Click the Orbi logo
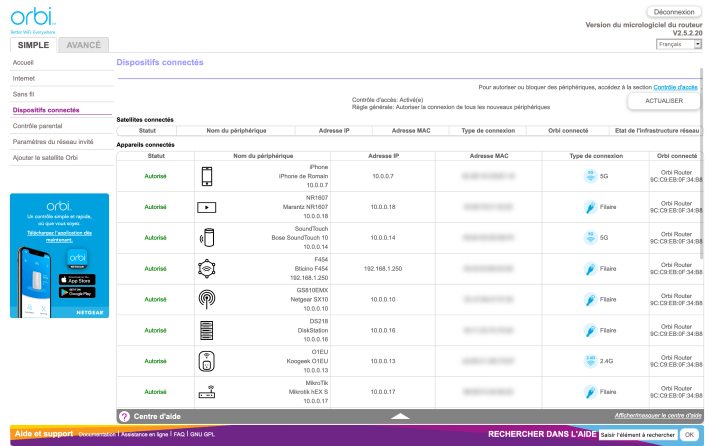 pyautogui.click(x=33, y=21)
